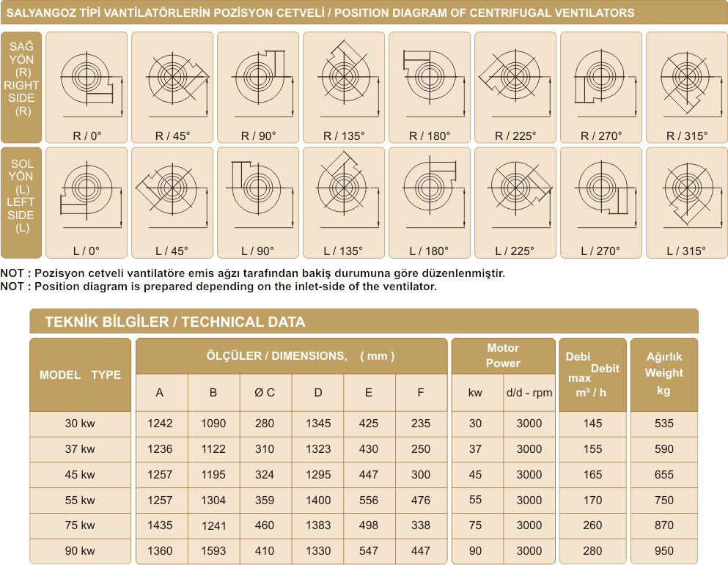Select the 90 kw model row
Viewport: 728px width, 565px height.
coord(80,551)
